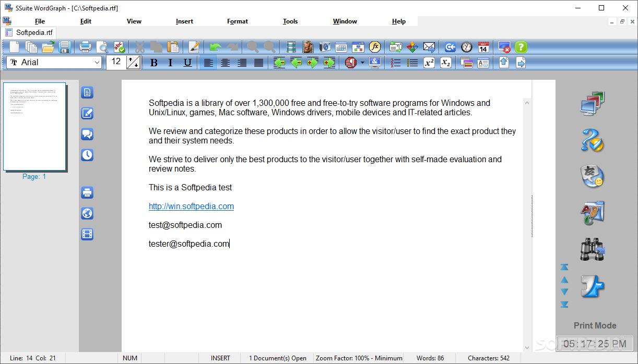Click the chat bubbles icon in left sidebar
638x364 pixels.
tap(87, 134)
